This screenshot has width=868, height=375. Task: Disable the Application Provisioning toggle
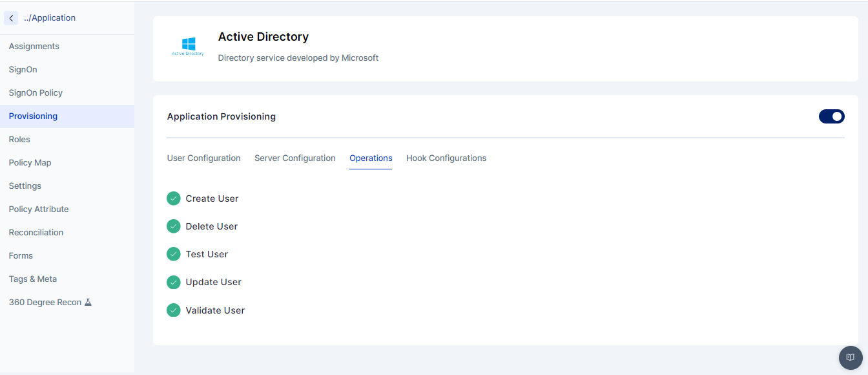click(831, 116)
